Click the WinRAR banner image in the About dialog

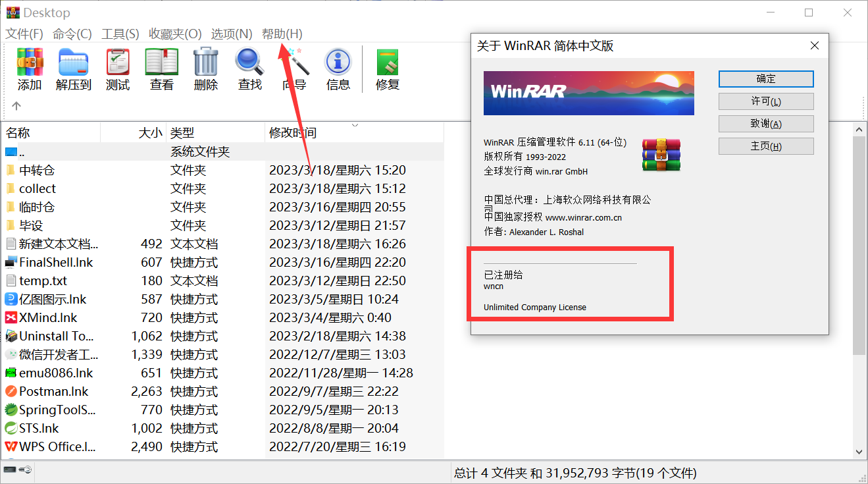pyautogui.click(x=588, y=93)
